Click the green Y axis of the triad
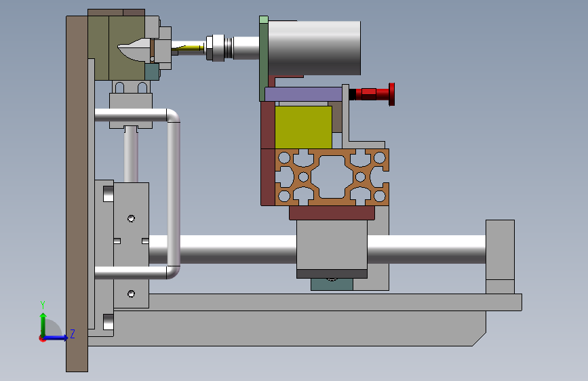 click(43, 324)
